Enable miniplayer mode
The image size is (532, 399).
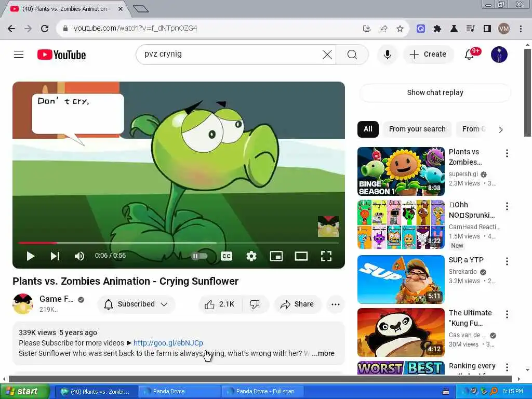click(276, 256)
